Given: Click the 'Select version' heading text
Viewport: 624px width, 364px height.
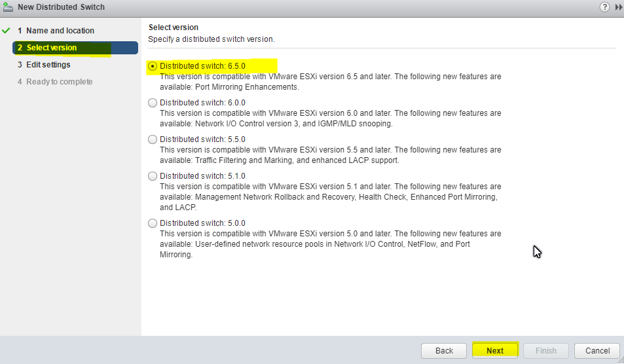Looking at the screenshot, I should pyautogui.click(x=174, y=27).
